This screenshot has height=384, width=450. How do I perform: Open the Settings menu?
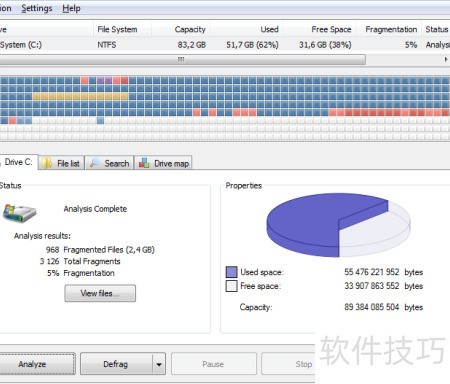37,8
